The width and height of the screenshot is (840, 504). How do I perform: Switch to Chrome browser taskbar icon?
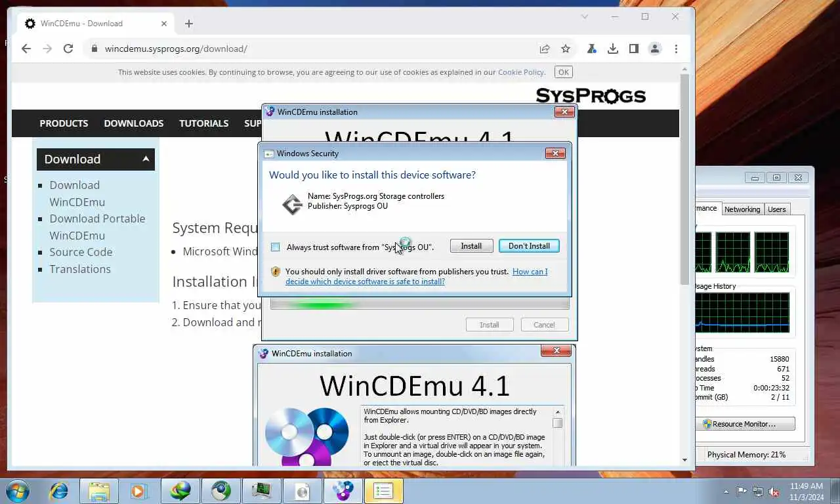221,491
